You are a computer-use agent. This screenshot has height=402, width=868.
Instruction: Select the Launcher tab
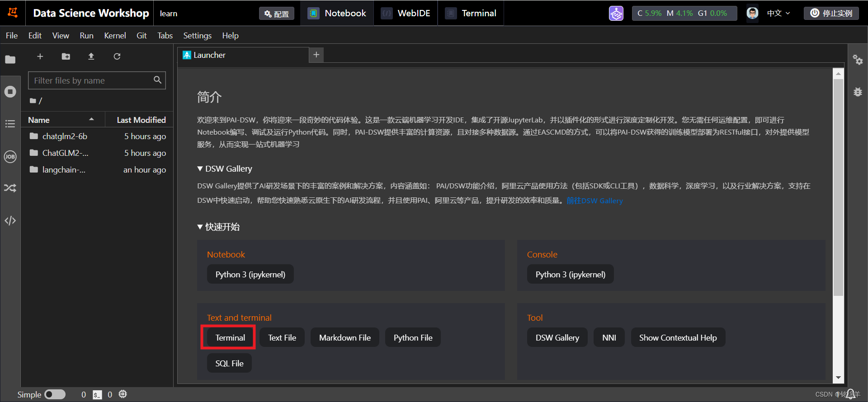coord(243,55)
